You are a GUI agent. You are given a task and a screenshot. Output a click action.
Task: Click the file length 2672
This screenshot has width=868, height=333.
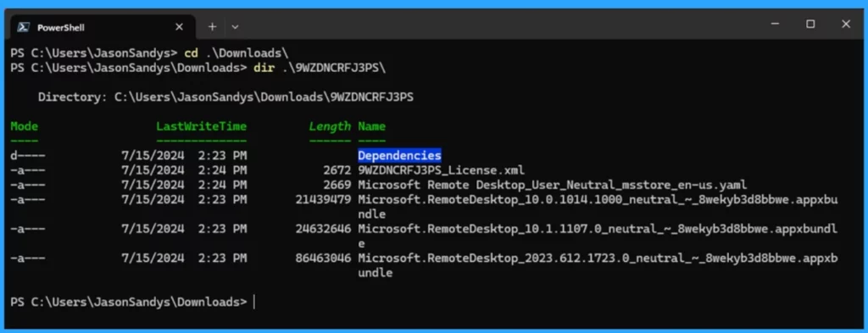click(337, 170)
